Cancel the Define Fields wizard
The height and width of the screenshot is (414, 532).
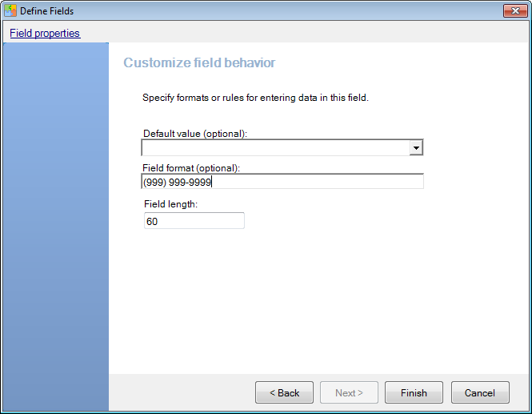click(x=480, y=392)
